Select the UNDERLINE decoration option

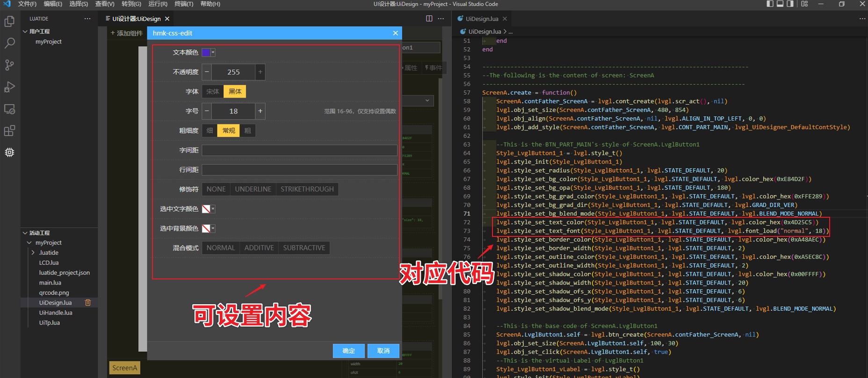[253, 189]
